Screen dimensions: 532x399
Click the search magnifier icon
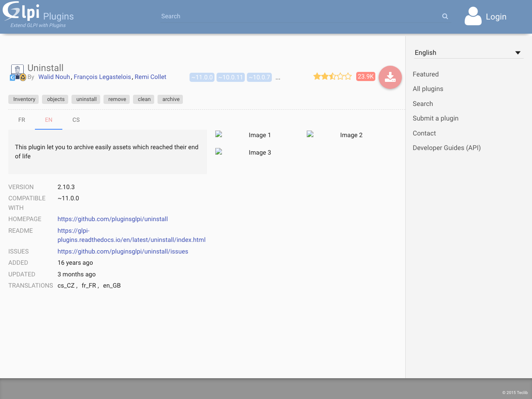click(445, 17)
